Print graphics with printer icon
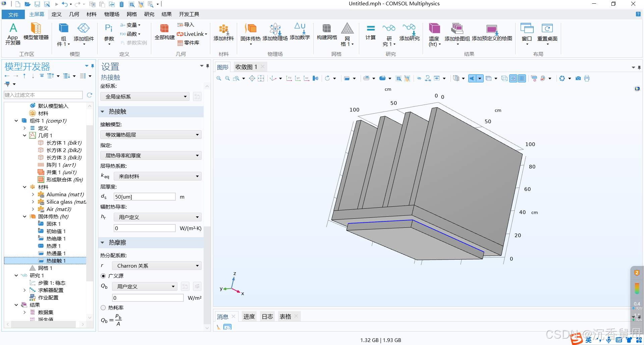 pyautogui.click(x=587, y=78)
